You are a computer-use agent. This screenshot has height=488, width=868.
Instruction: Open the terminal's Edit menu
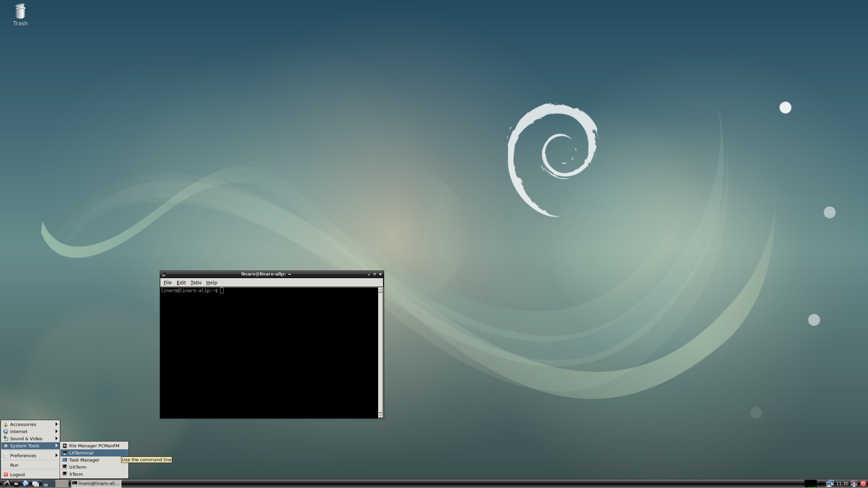click(x=181, y=283)
